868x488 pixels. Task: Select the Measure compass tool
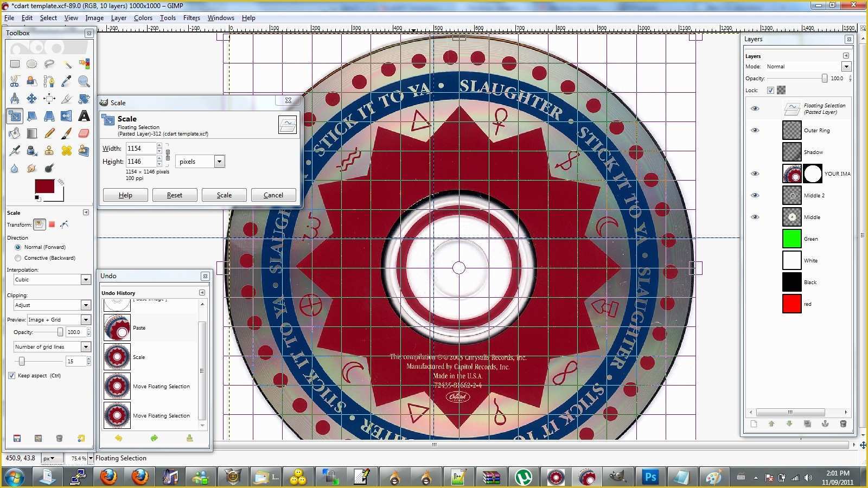pyautogui.click(x=15, y=99)
